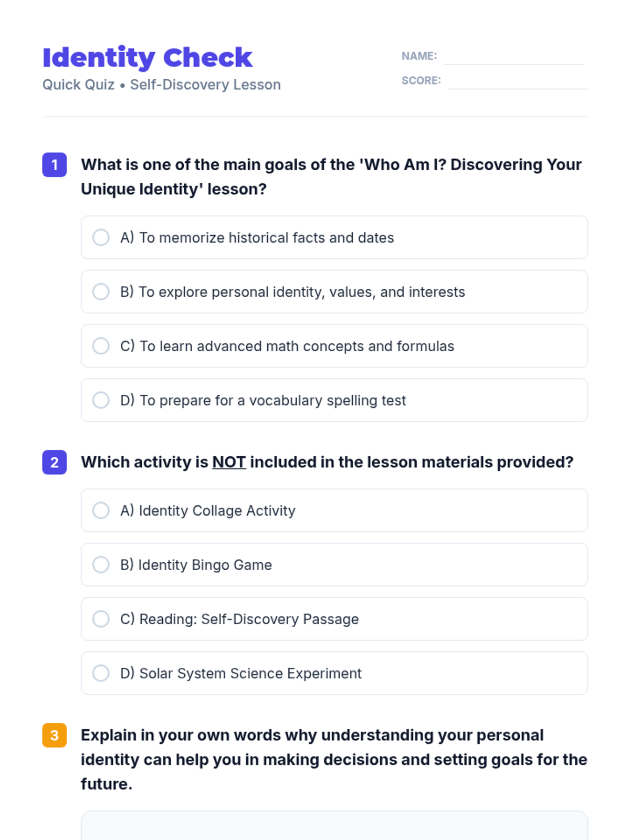Click the question 2 number badge
Image resolution: width=630 pixels, height=840 pixels.
click(55, 462)
